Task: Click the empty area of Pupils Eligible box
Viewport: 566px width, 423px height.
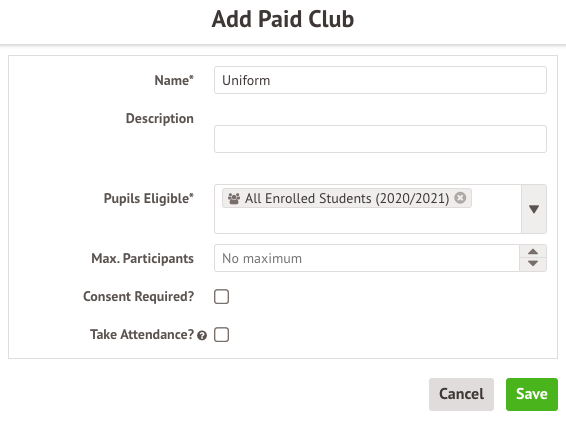Action: pyautogui.click(x=367, y=221)
